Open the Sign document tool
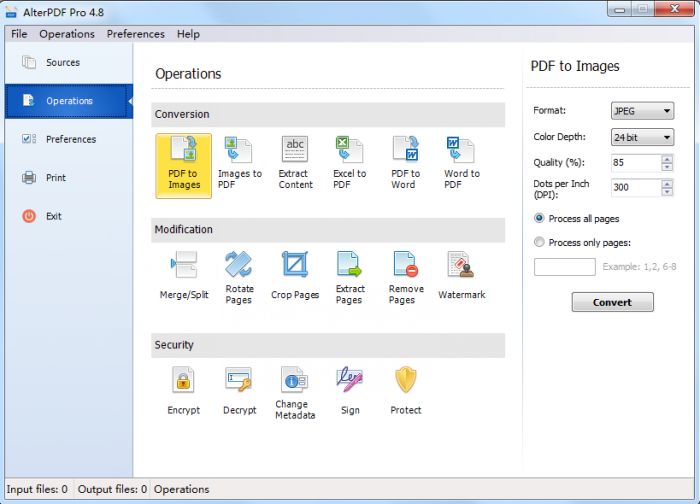This screenshot has width=700, height=504. [349, 390]
